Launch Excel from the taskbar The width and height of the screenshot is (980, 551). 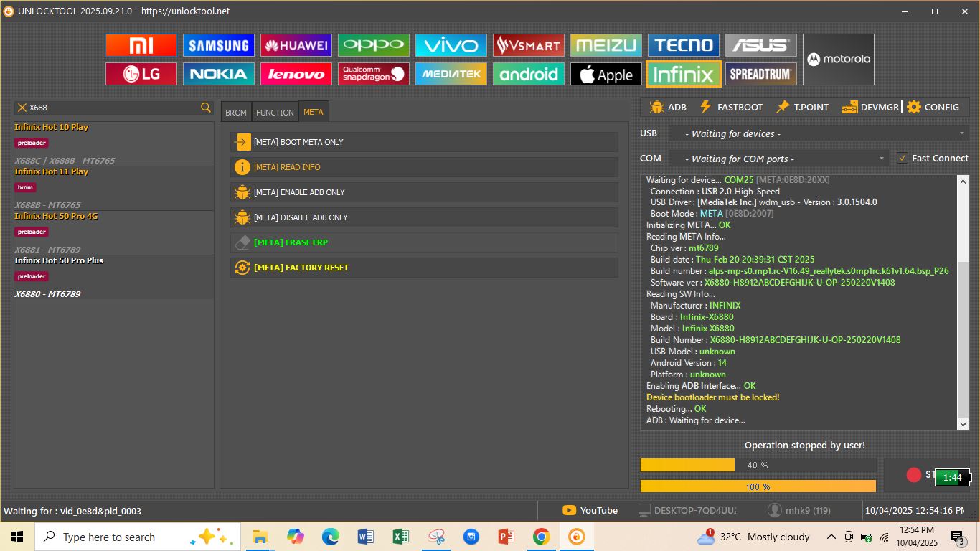[400, 537]
